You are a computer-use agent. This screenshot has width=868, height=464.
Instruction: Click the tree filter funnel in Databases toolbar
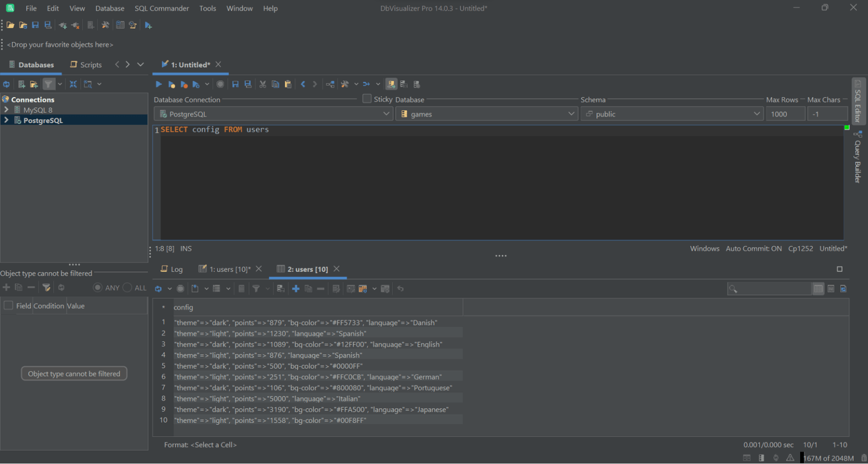(x=49, y=84)
